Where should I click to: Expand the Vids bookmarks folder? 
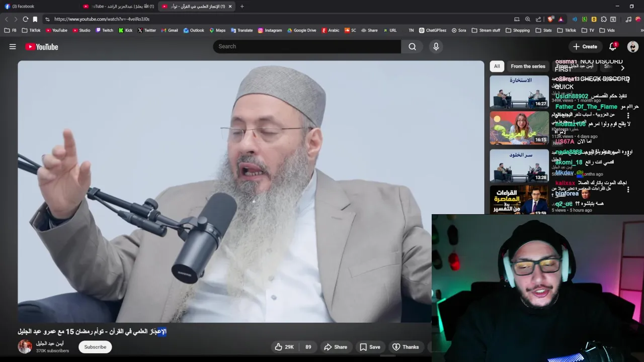coord(607,30)
